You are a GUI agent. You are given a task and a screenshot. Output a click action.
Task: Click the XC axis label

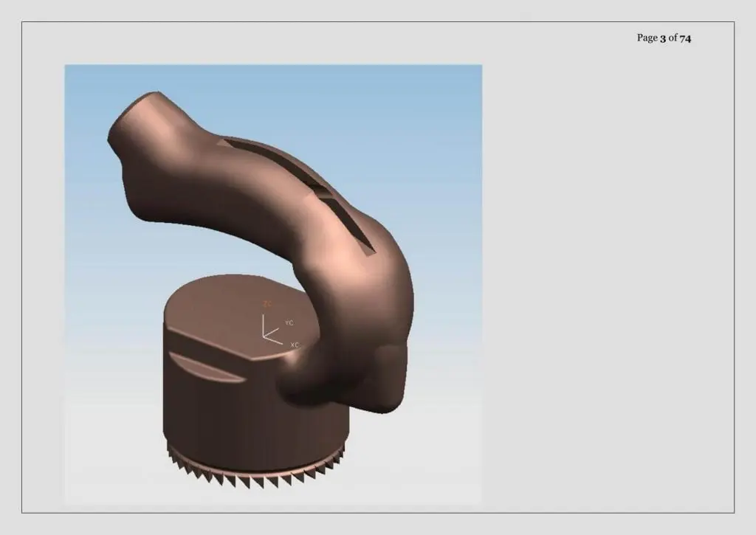click(295, 345)
